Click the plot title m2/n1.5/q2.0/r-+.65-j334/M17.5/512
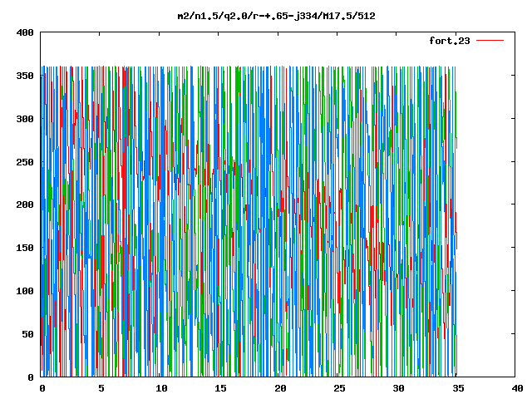Screen dimensions: 532x399 [x=277, y=16]
